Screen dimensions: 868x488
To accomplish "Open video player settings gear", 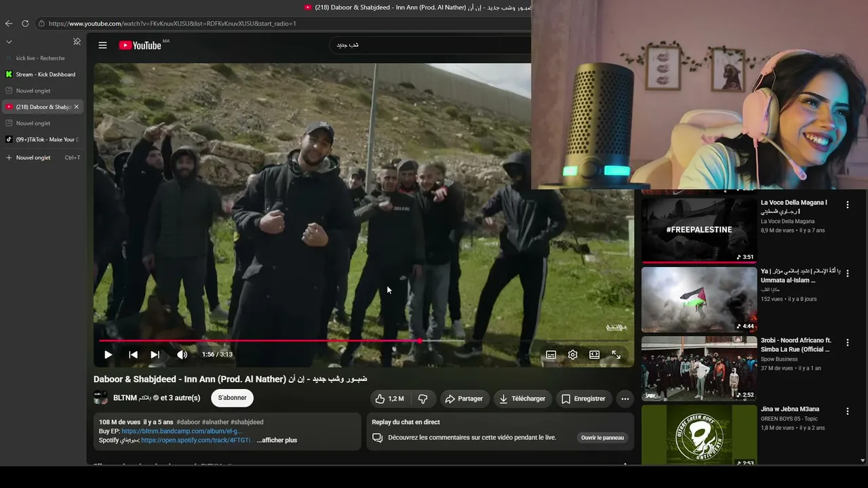I will point(573,354).
